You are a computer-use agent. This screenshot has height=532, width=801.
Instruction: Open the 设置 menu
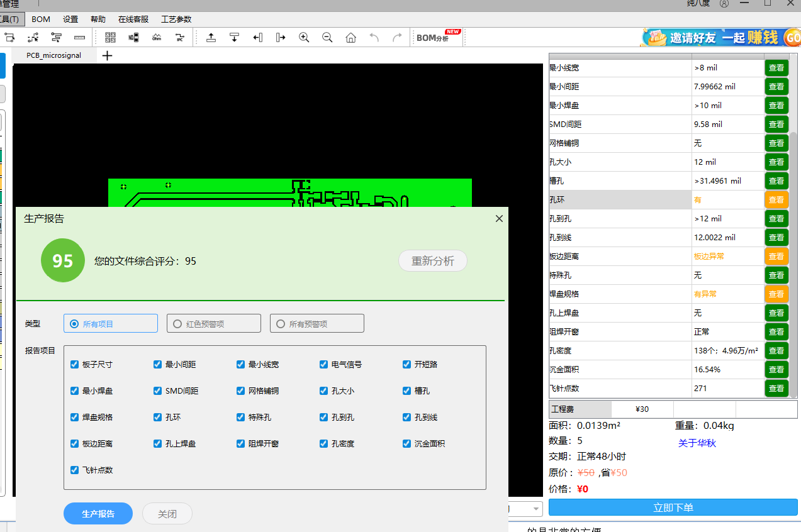70,19
